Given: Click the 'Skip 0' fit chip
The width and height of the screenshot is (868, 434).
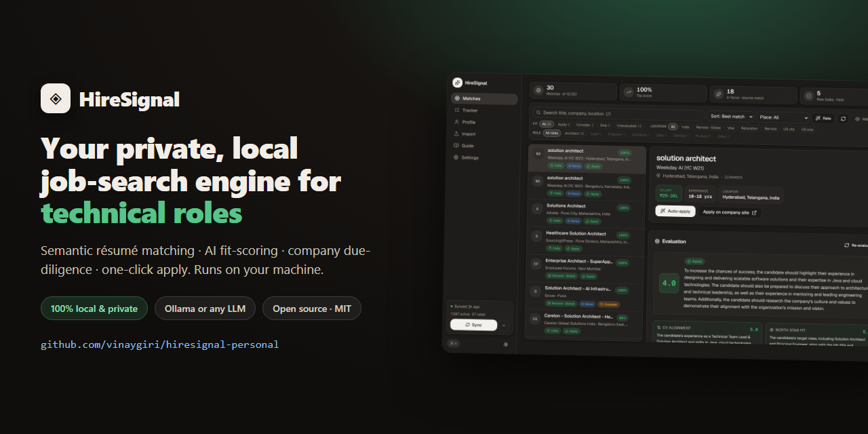Looking at the screenshot, I should tap(604, 125).
